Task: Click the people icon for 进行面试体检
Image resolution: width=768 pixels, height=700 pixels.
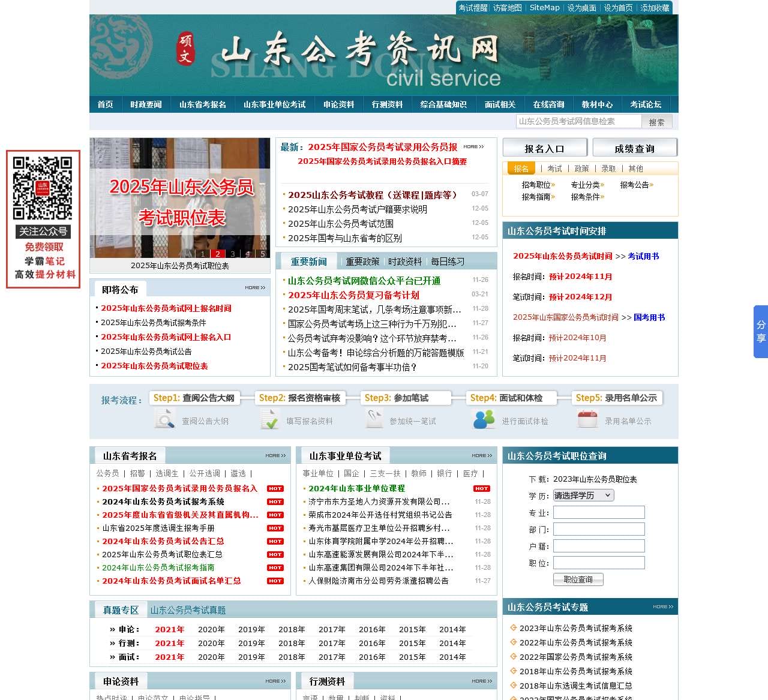Action: (x=484, y=419)
